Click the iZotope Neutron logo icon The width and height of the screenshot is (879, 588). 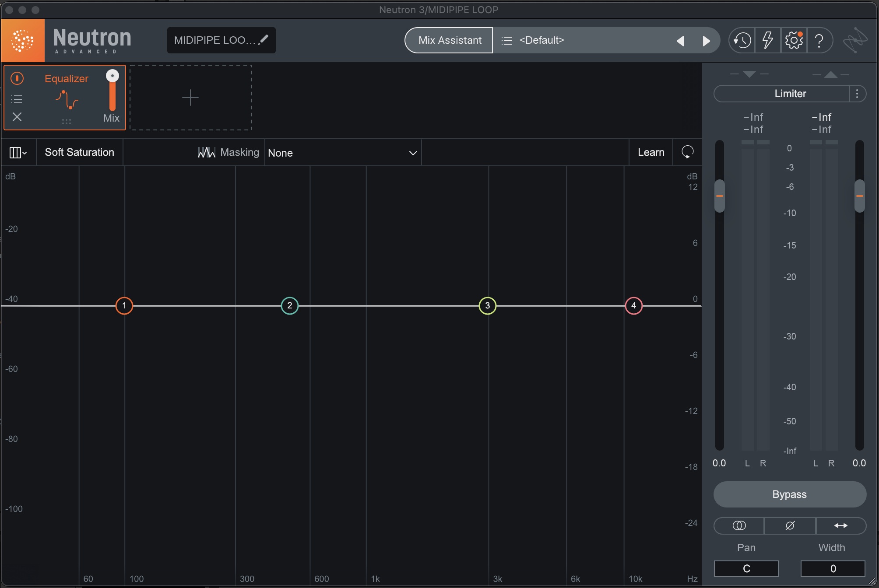23,41
